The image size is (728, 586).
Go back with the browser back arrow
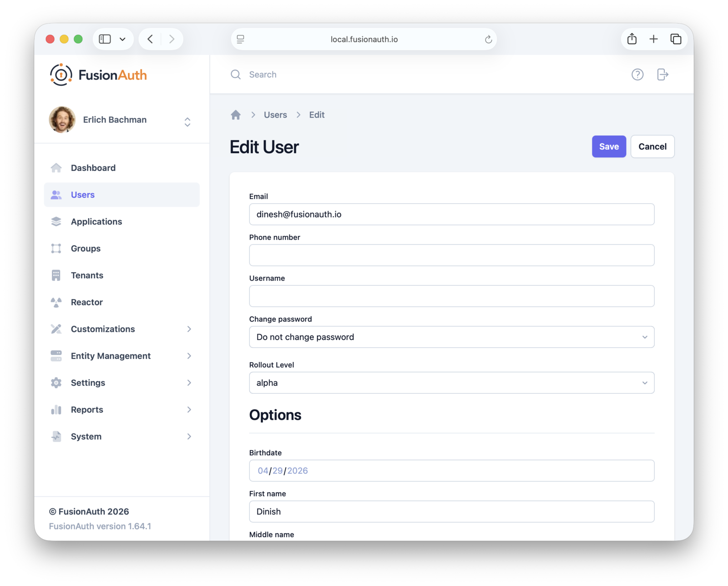(x=150, y=39)
